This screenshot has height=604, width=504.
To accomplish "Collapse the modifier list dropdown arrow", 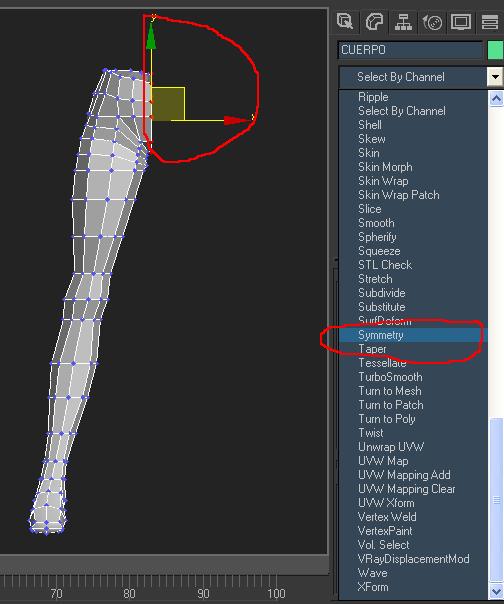I will (495, 77).
